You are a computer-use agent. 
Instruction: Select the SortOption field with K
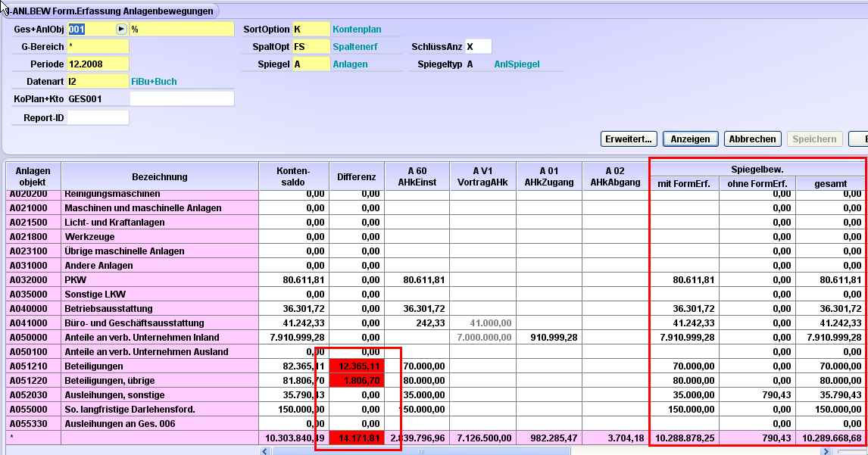(311, 29)
